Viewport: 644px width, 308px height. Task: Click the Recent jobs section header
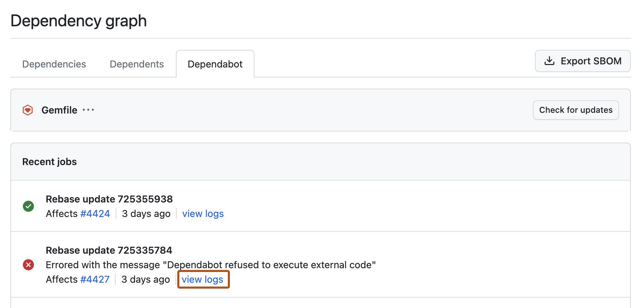pyautogui.click(x=50, y=162)
